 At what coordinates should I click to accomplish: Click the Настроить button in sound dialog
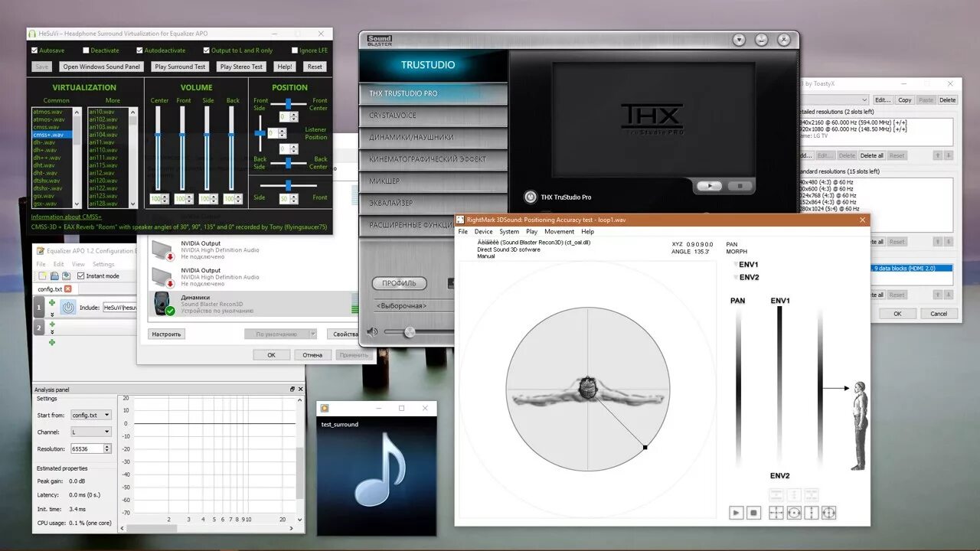(x=166, y=334)
